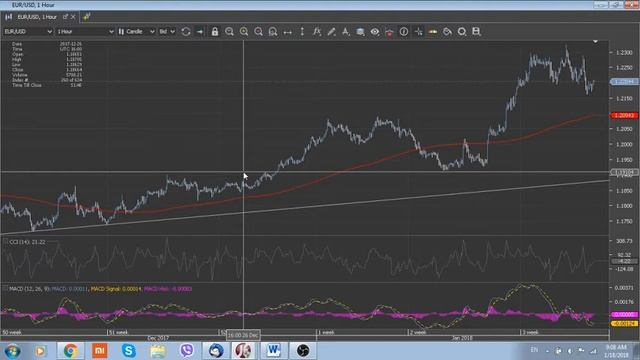Click the red price alert icon
Image resolution: width=640 pixels, height=360 pixels.
coord(389,32)
